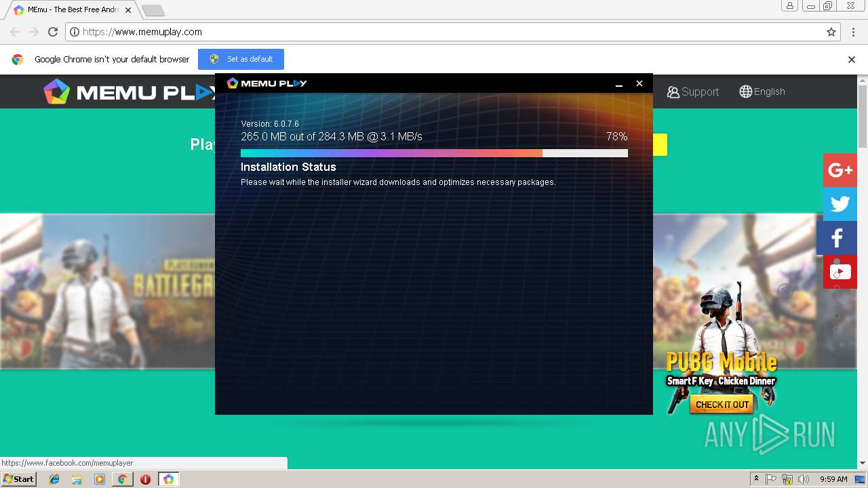Click the network icon in the system tray
Image resolution: width=868 pixels, height=488 pixels.
click(787, 479)
